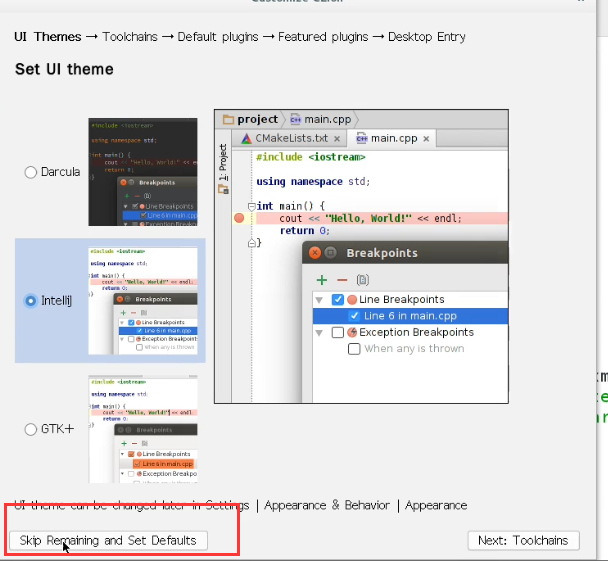Screen dimensions: 608x561
Task: Toggle the Line Breakpoints checkbox
Action: pos(338,300)
